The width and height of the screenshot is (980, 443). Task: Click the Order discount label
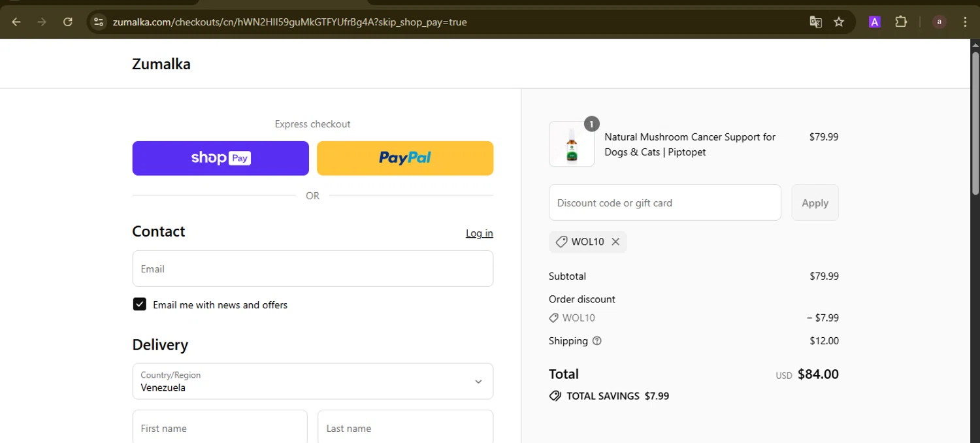coord(582,299)
